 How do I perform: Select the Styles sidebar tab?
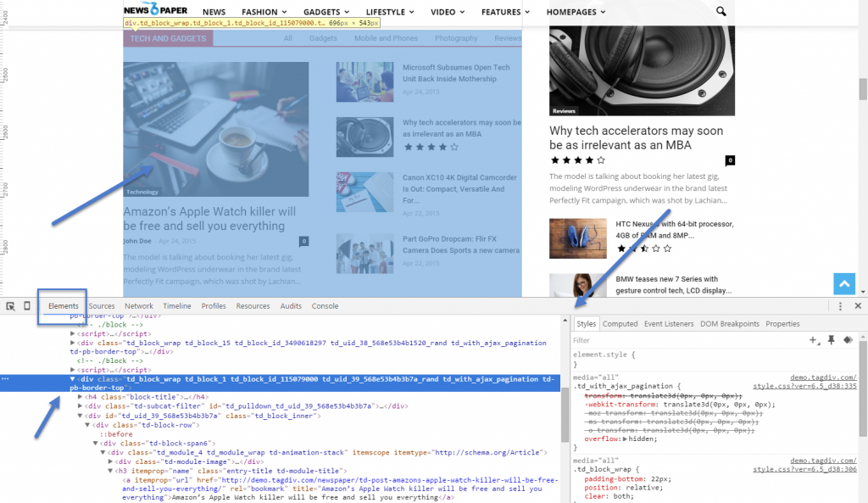(586, 323)
